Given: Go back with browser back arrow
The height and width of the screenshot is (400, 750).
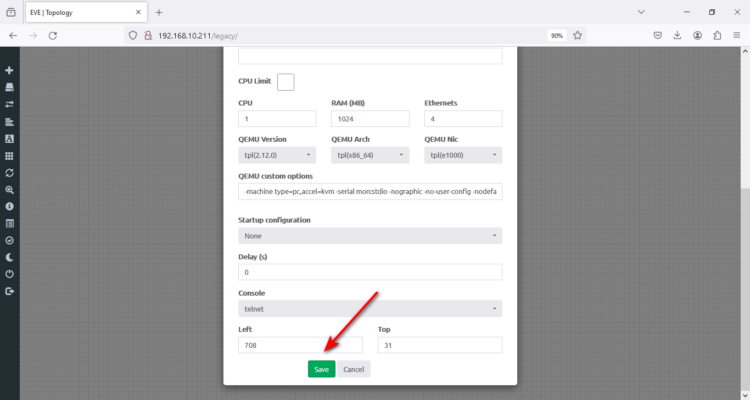Looking at the screenshot, I should (x=13, y=35).
